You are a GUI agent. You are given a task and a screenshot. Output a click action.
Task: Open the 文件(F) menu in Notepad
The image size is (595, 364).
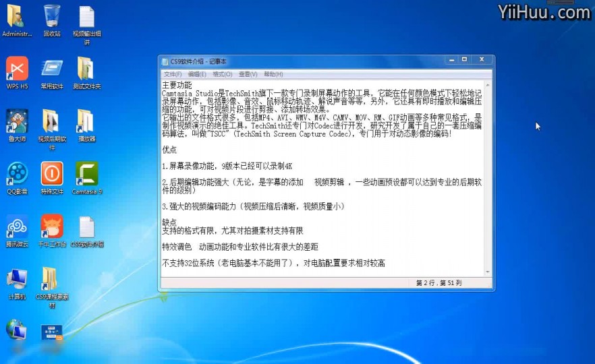173,74
